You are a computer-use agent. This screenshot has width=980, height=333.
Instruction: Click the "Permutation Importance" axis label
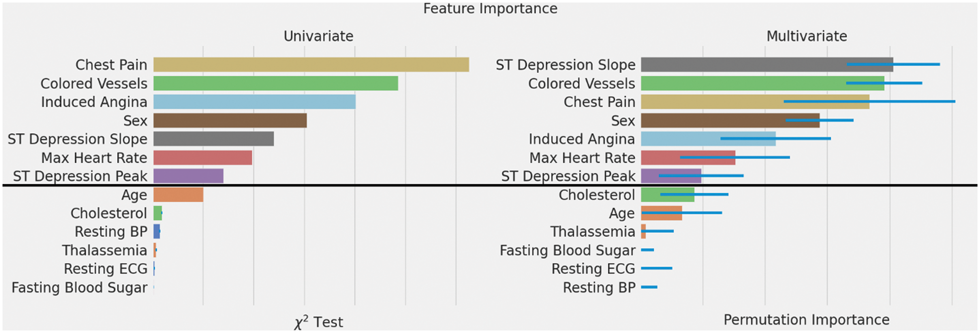(x=806, y=320)
